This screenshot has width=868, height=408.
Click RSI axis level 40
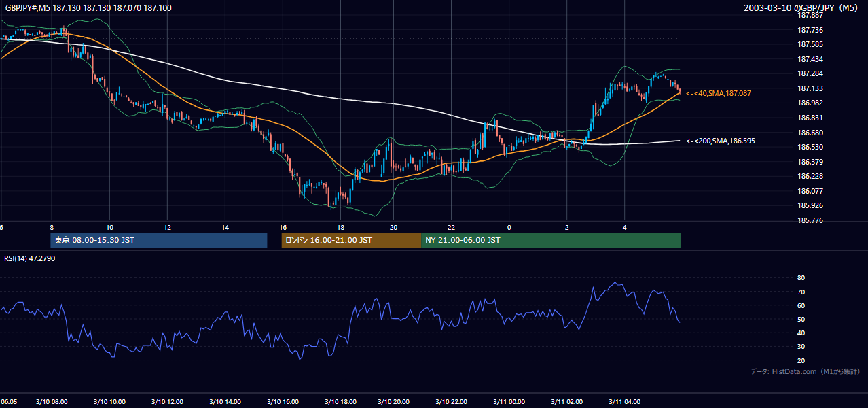(801, 333)
